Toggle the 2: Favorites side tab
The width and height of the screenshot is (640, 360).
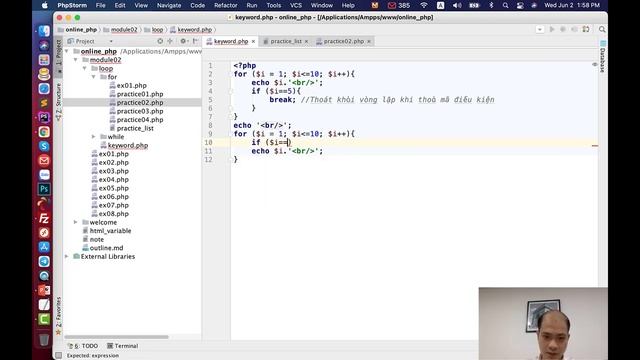[x=59, y=315]
